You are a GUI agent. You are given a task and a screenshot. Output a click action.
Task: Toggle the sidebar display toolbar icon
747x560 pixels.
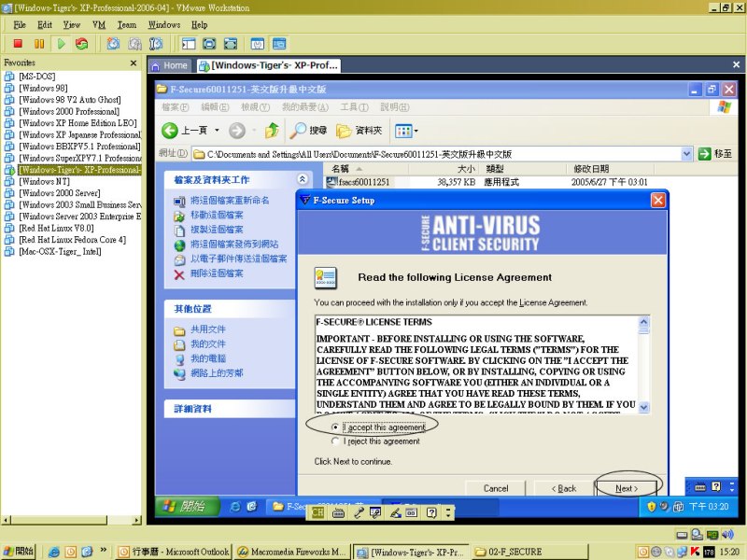tap(189, 44)
